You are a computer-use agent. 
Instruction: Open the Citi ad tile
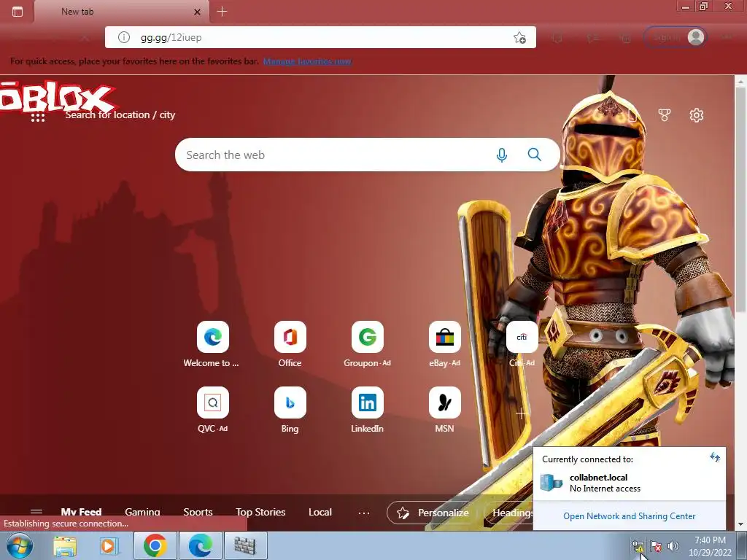[x=522, y=344]
